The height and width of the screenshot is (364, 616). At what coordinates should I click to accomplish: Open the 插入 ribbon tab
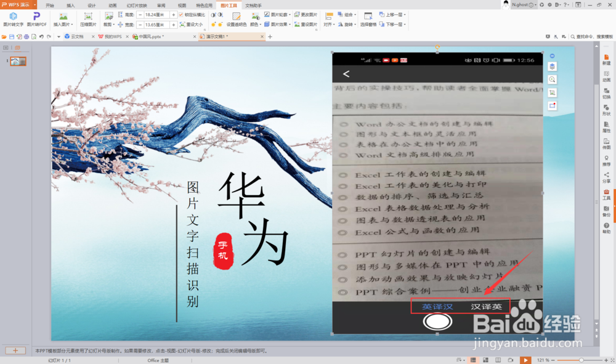[x=71, y=6]
